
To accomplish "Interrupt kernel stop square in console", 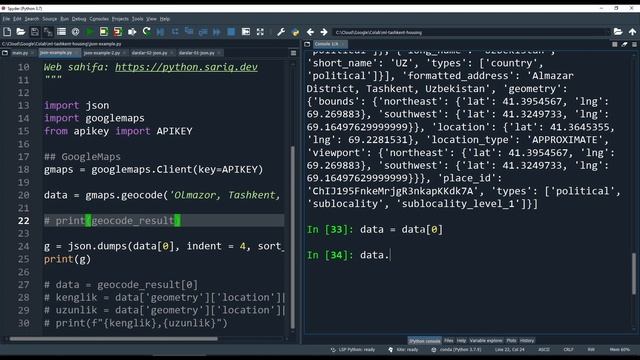I will point(615,44).
